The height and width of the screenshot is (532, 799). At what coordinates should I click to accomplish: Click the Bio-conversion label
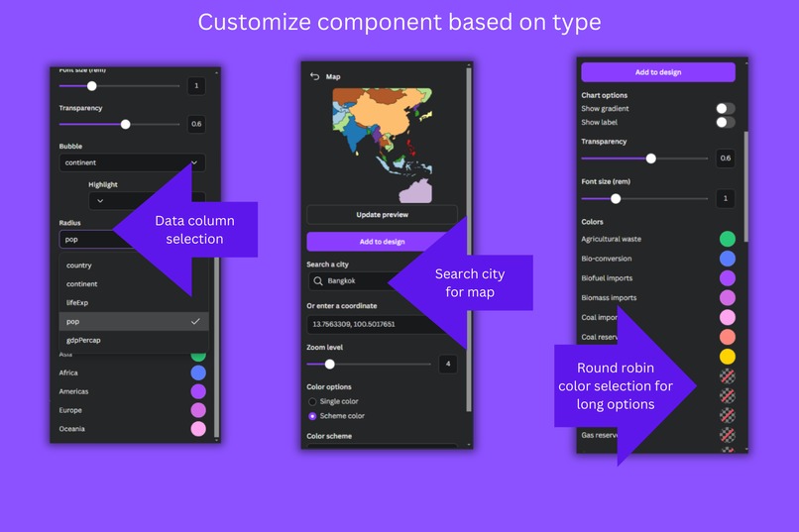click(607, 259)
